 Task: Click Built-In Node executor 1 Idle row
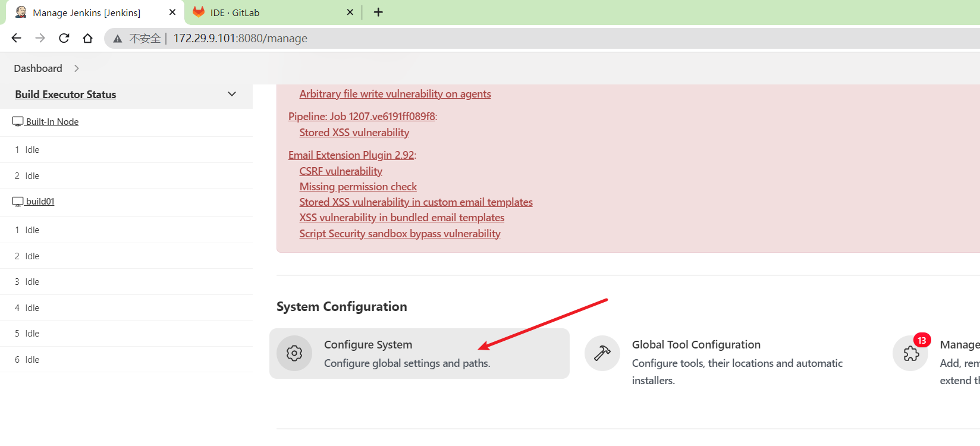pyautogui.click(x=126, y=150)
